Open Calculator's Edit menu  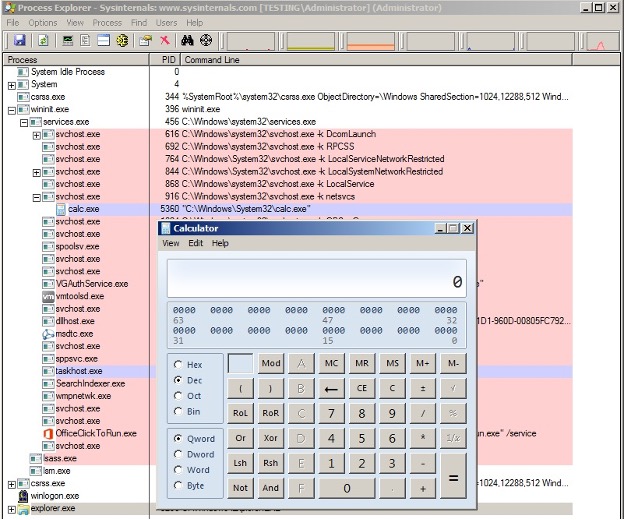click(195, 243)
